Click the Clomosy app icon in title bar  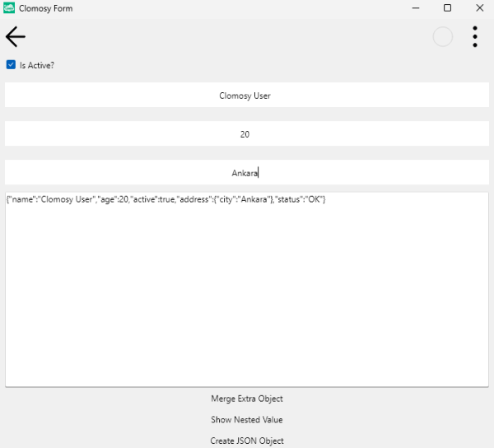click(x=9, y=8)
